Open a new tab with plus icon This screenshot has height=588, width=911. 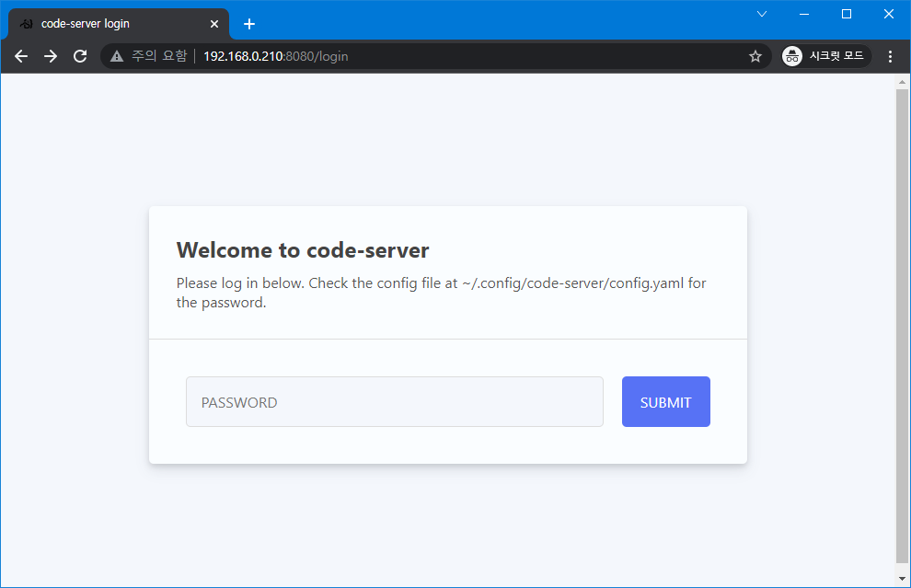click(x=249, y=24)
